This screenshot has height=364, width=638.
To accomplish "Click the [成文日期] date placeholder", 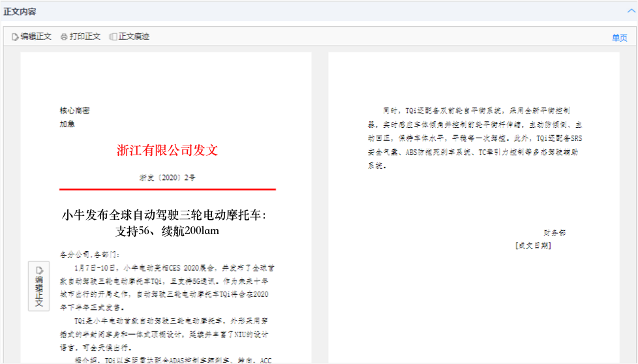I will [532, 246].
